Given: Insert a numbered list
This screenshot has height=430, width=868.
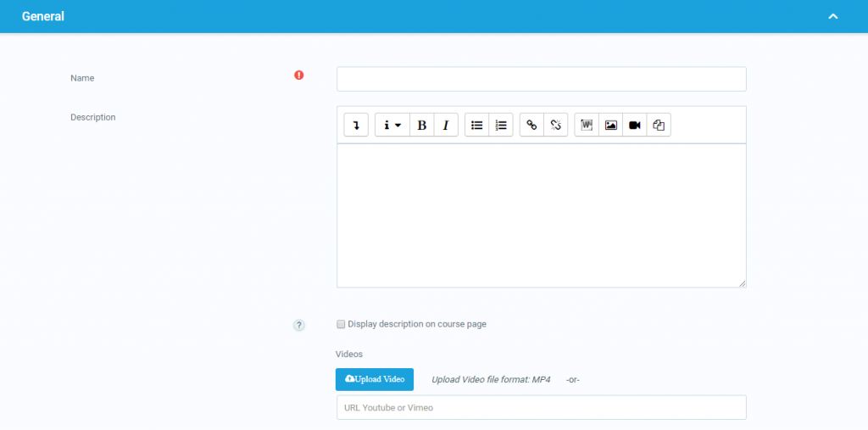Looking at the screenshot, I should coord(501,126).
